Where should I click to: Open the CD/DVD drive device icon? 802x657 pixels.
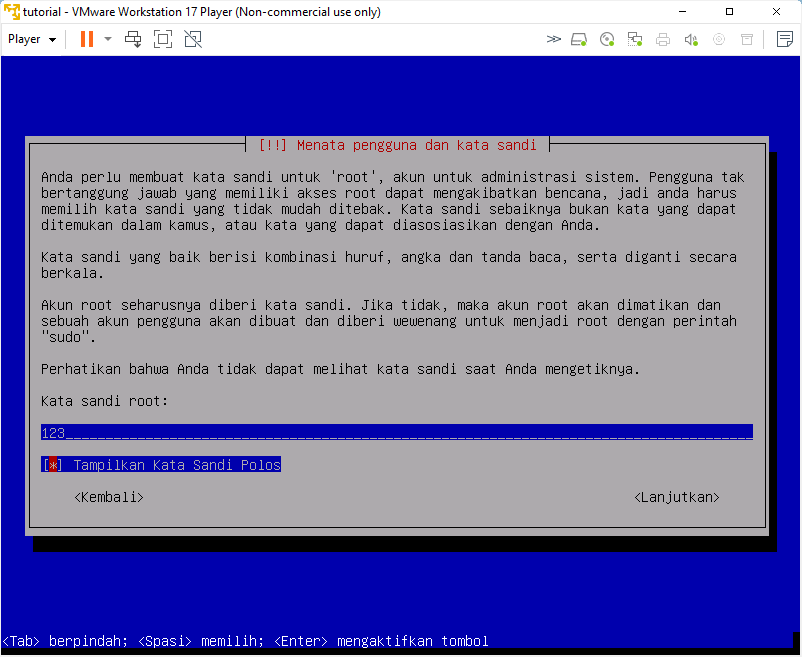pos(607,39)
